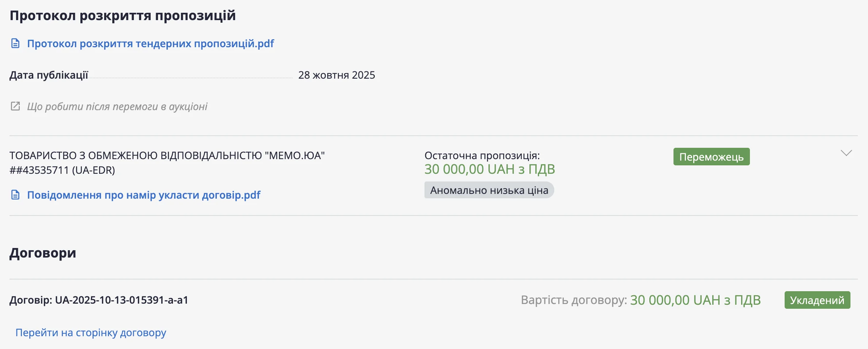Click the "Дата публікації" label
The height and width of the screenshot is (349, 868).
pos(49,75)
